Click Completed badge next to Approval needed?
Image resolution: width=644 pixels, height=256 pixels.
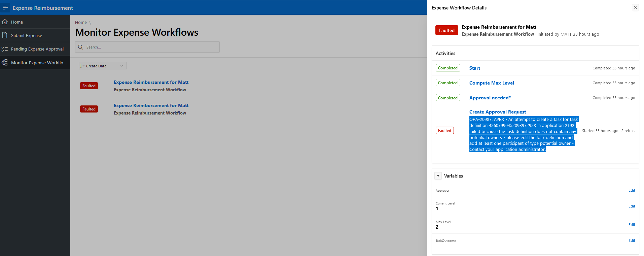pyautogui.click(x=448, y=98)
